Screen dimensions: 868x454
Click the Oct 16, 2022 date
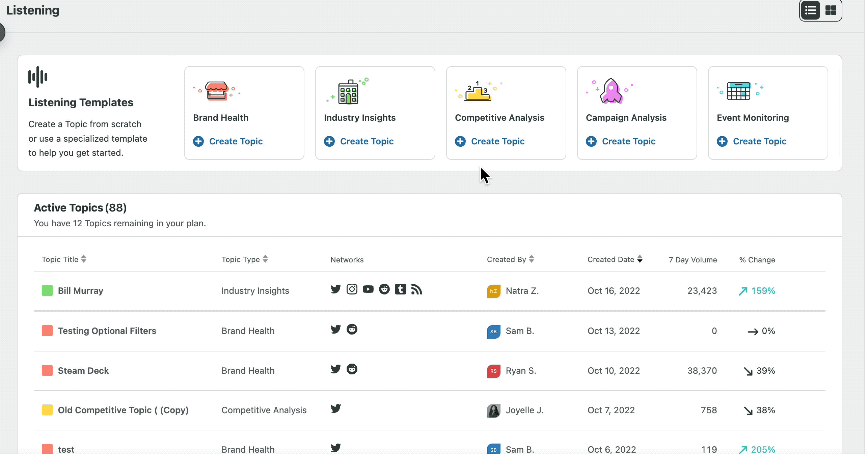[614, 291]
